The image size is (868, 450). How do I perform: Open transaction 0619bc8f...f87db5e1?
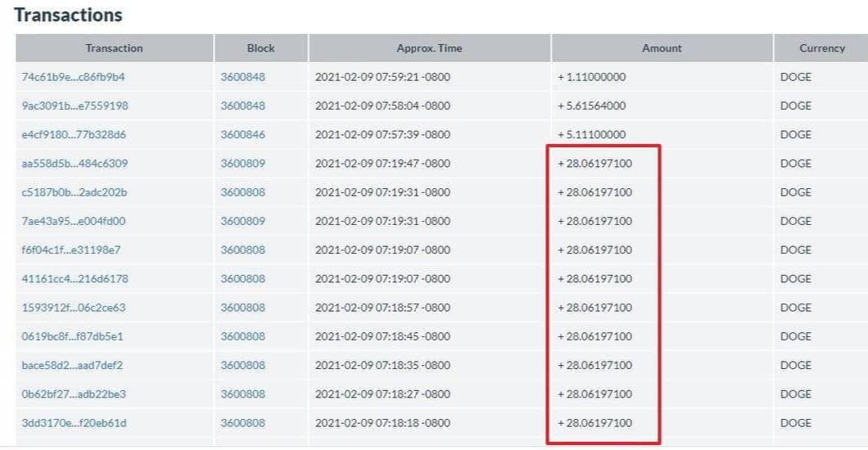(73, 335)
